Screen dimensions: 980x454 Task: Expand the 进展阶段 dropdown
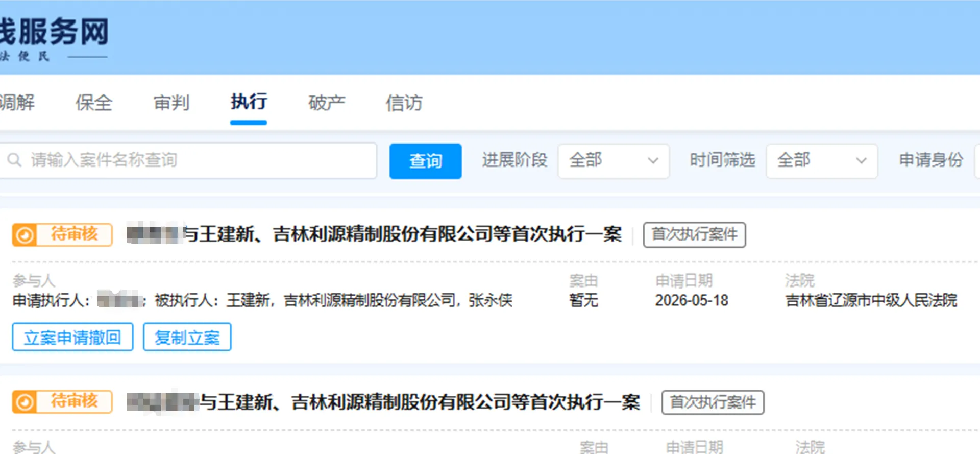tap(614, 161)
